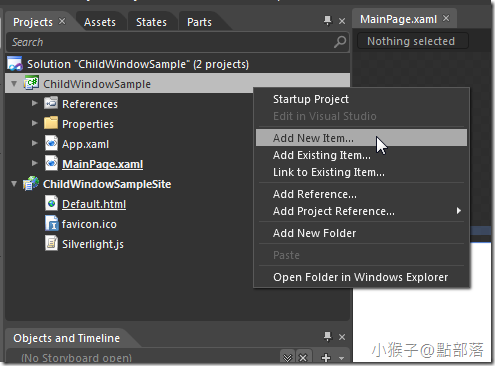This screenshot has height=366, width=495.
Task: Switch to the Parts tab
Action: tap(199, 22)
